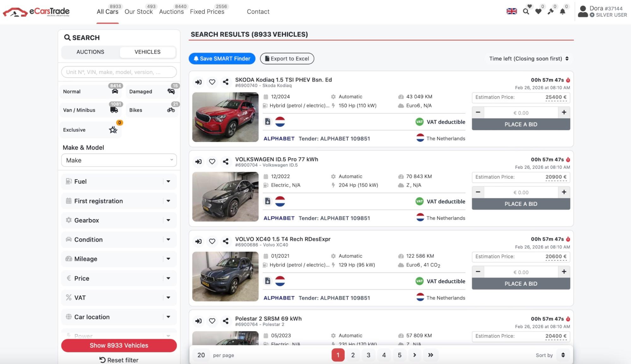Click the Unit N°, VIN search field
Viewport: 631px width, 364px height.
tap(119, 72)
